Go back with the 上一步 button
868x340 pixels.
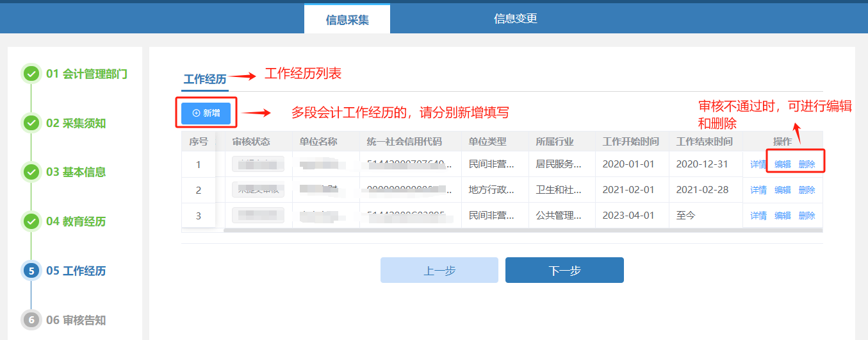[x=439, y=270]
